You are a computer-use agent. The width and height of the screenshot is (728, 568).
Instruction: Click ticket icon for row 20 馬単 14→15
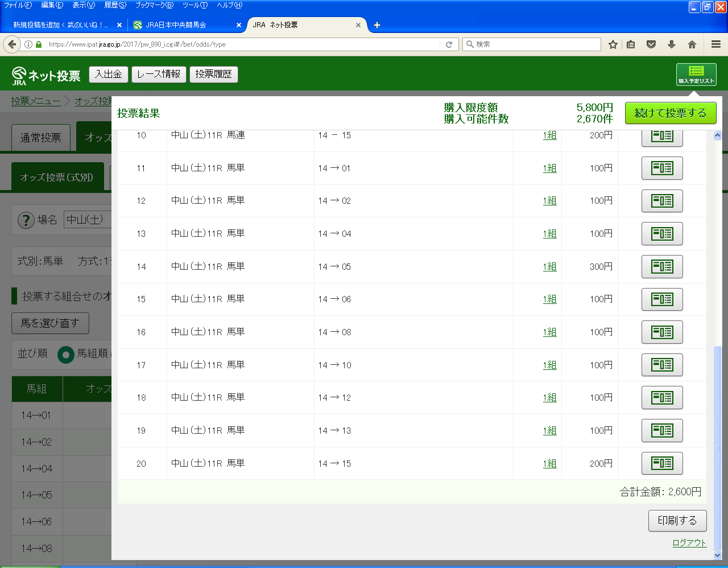662,463
